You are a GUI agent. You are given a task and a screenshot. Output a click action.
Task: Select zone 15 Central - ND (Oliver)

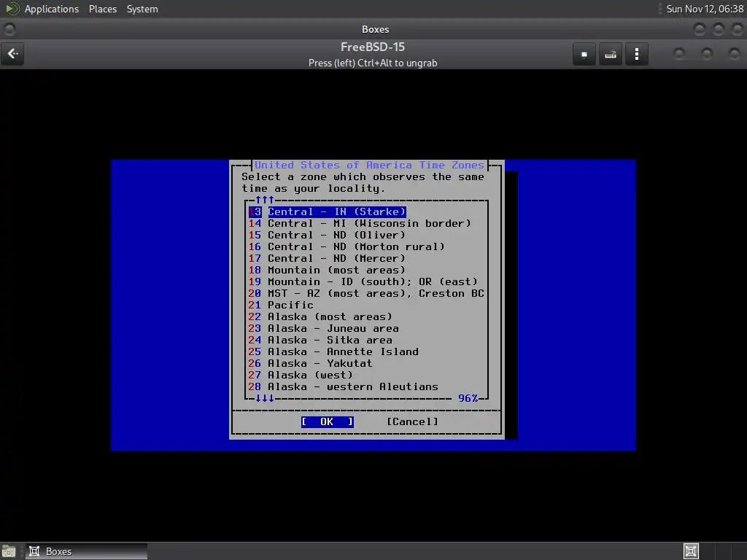click(327, 235)
